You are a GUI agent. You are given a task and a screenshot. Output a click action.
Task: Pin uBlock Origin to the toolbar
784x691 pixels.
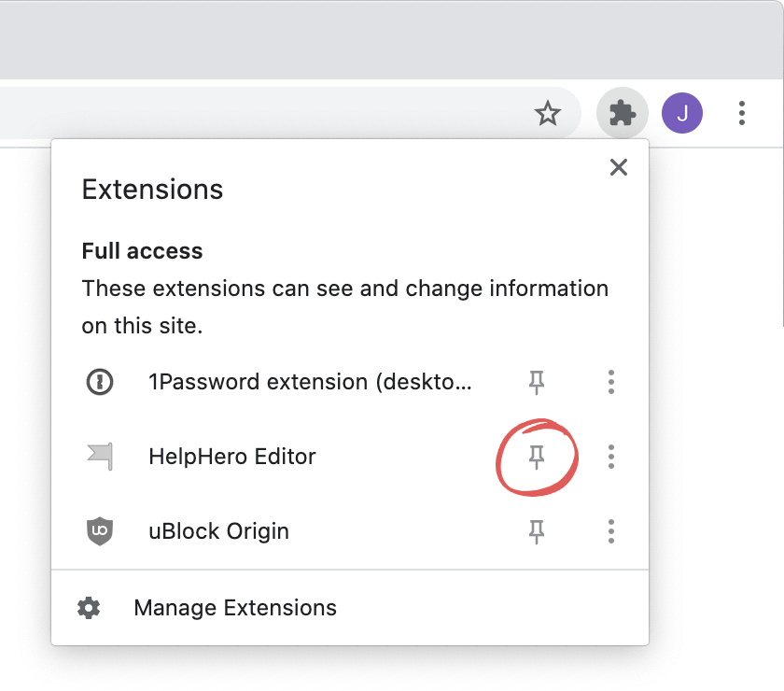tap(537, 531)
